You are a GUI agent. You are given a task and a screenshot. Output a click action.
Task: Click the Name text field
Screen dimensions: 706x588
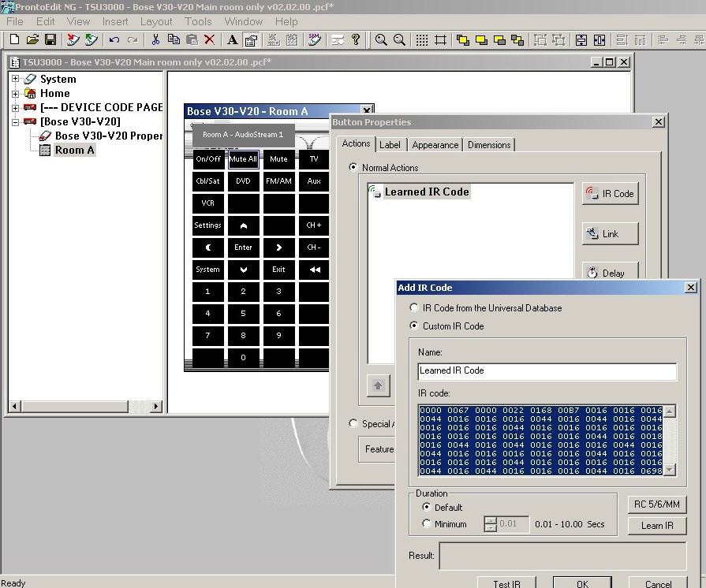[x=547, y=371]
